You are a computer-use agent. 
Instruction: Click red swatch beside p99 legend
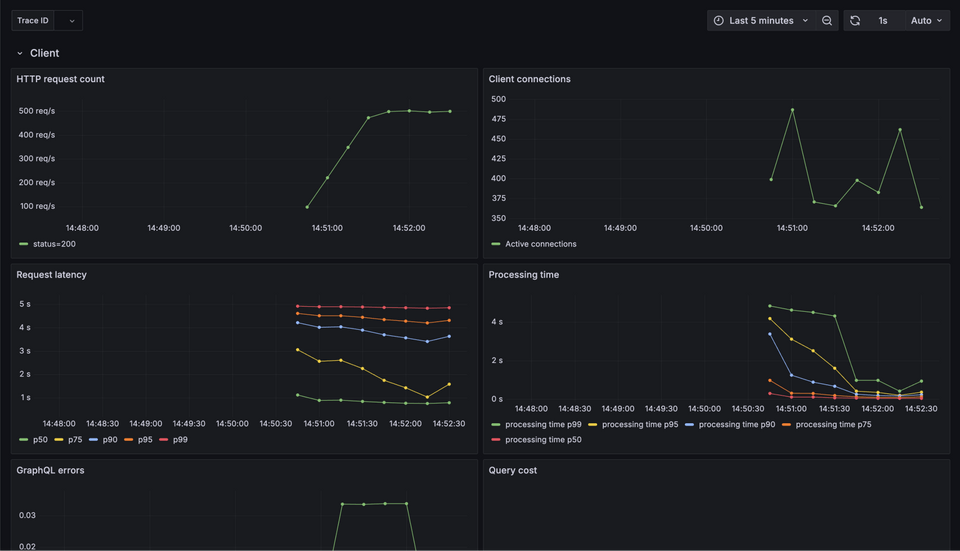tap(163, 440)
